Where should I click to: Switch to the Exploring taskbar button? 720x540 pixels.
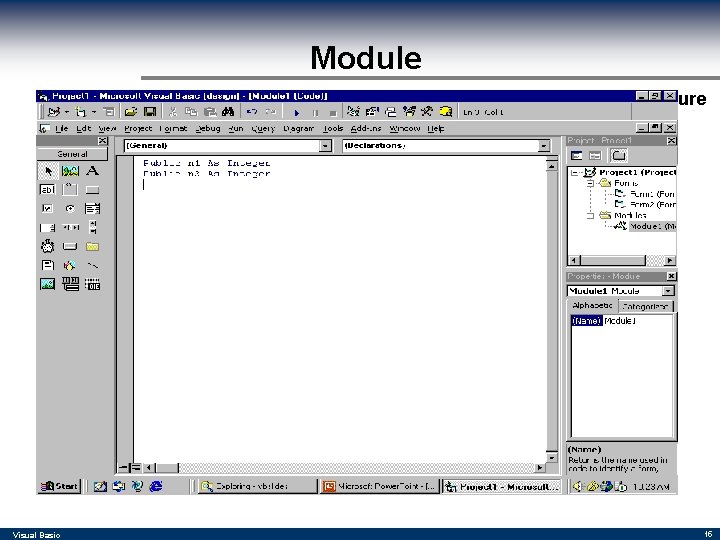(x=257, y=486)
